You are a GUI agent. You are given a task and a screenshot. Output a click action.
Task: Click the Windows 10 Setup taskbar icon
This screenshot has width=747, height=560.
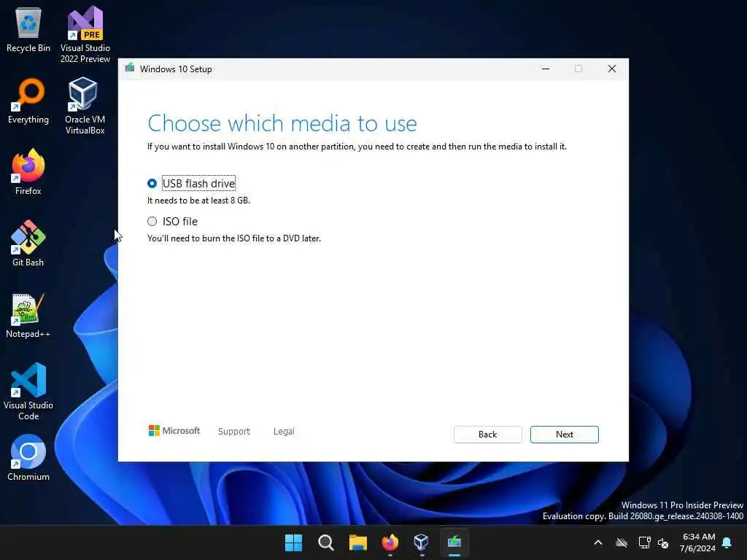click(x=454, y=542)
